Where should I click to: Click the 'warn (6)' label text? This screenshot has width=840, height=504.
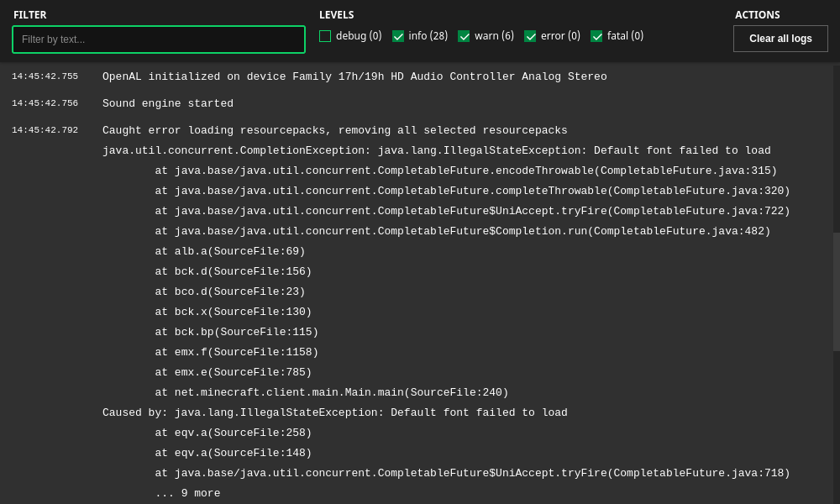point(494,36)
